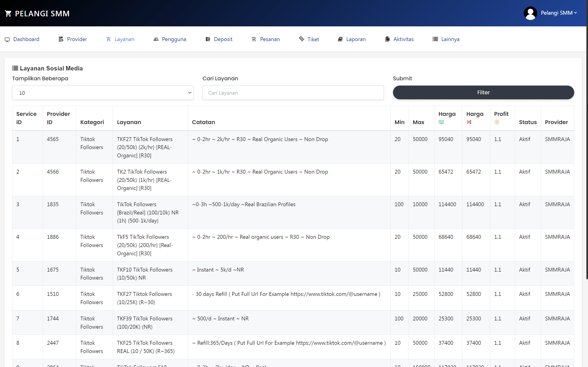Open the Tampilkan Beberapa count selector
Image resolution: width=588 pixels, height=367 pixels.
[102, 92]
